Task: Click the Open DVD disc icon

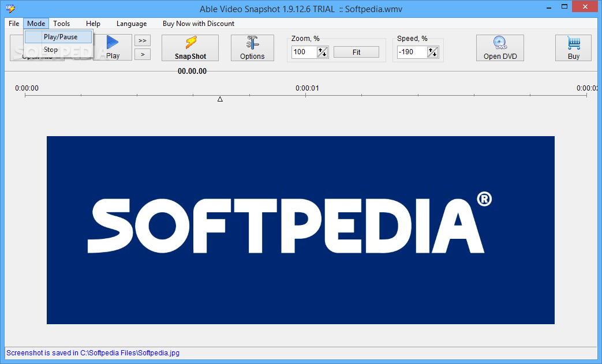Action: click(500, 48)
